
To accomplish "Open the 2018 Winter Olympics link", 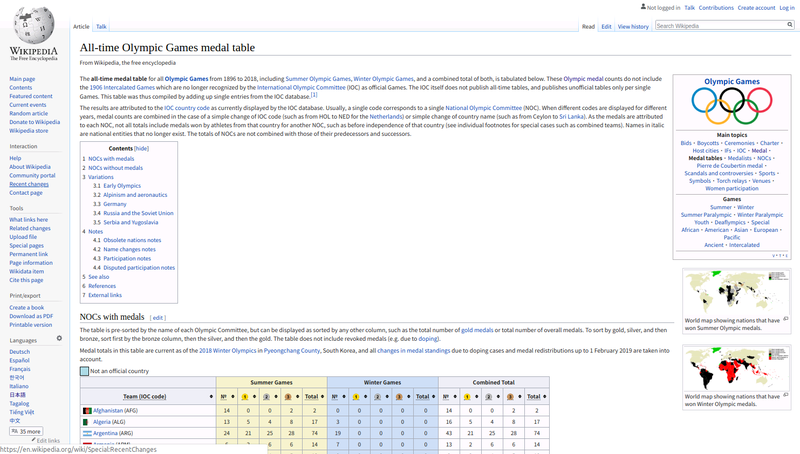I will pyautogui.click(x=228, y=350).
